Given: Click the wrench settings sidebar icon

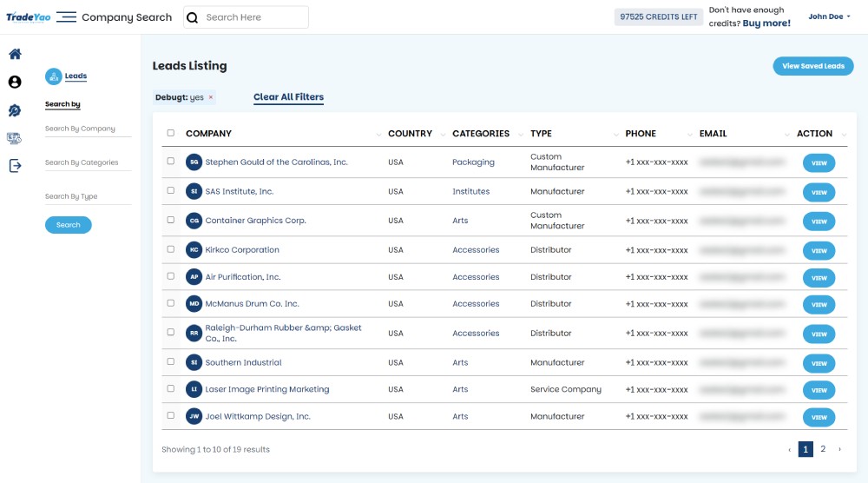Looking at the screenshot, I should (x=15, y=110).
